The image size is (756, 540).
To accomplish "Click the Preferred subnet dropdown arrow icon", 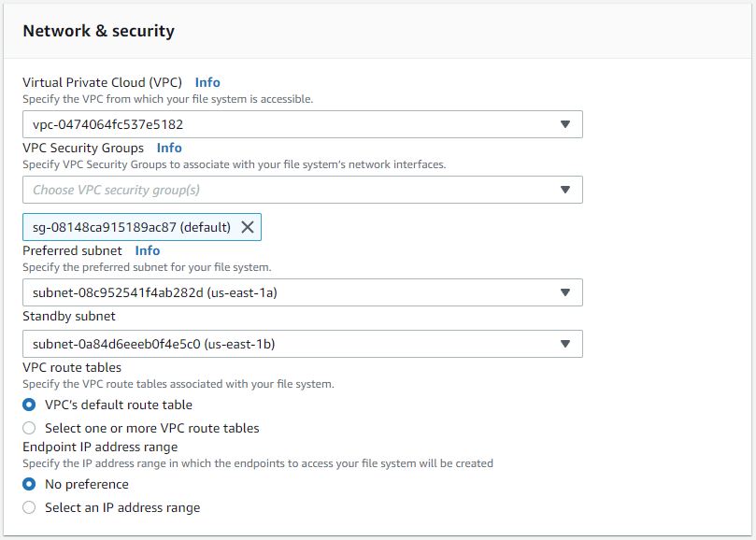I will click(564, 292).
